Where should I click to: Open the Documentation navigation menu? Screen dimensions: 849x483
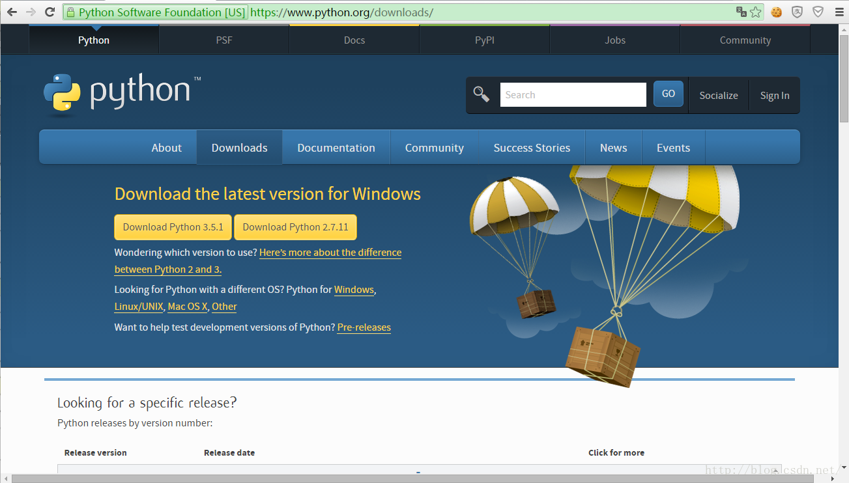pyautogui.click(x=336, y=148)
